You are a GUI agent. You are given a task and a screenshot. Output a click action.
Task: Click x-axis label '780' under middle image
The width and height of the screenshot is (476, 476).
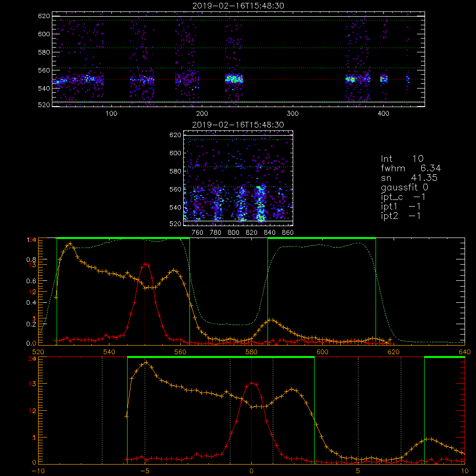click(x=216, y=233)
